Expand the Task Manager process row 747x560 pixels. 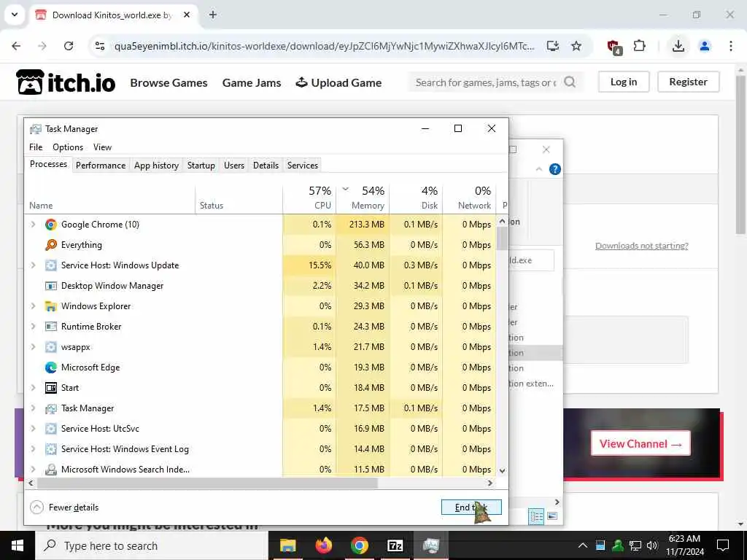pos(34,408)
